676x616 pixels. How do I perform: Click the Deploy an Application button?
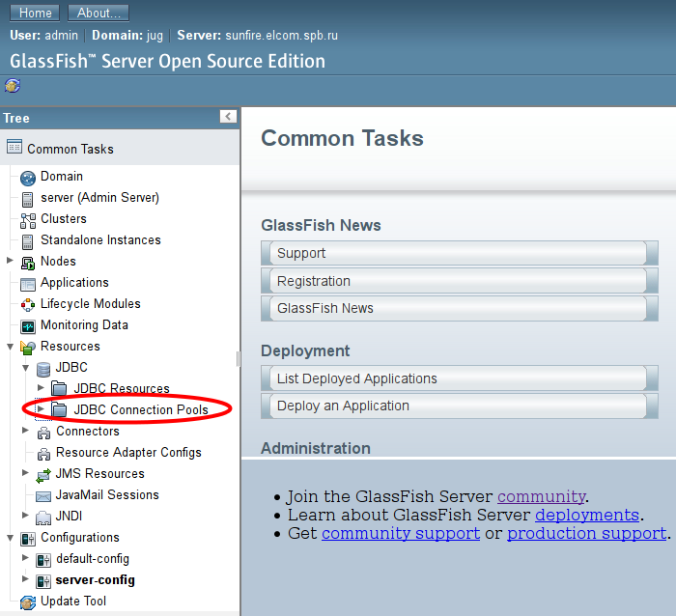click(x=453, y=406)
